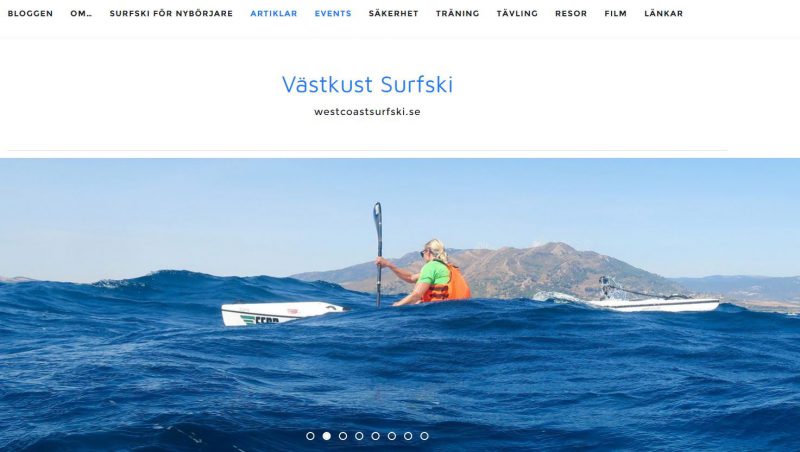Select the fourth slider pagination dot
This screenshot has width=800, height=452.
point(359,436)
